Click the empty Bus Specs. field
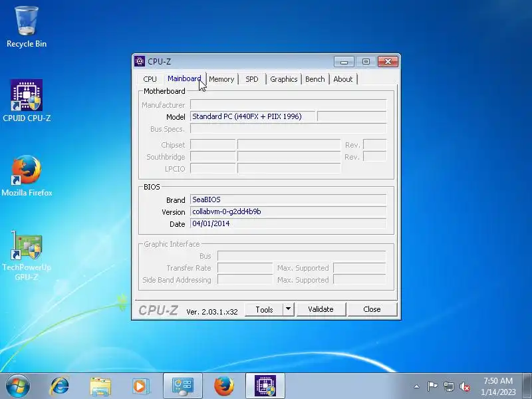 click(288, 128)
